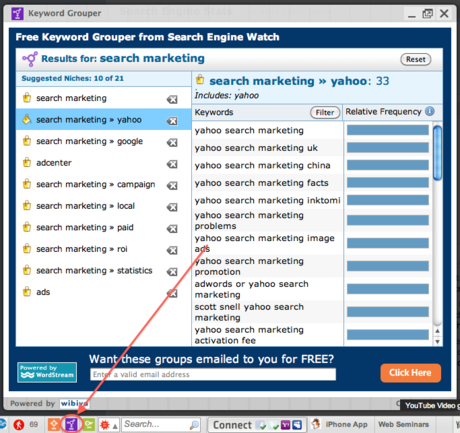
Task: Remove the 'search marketing » roi' niche
Action: click(x=172, y=250)
